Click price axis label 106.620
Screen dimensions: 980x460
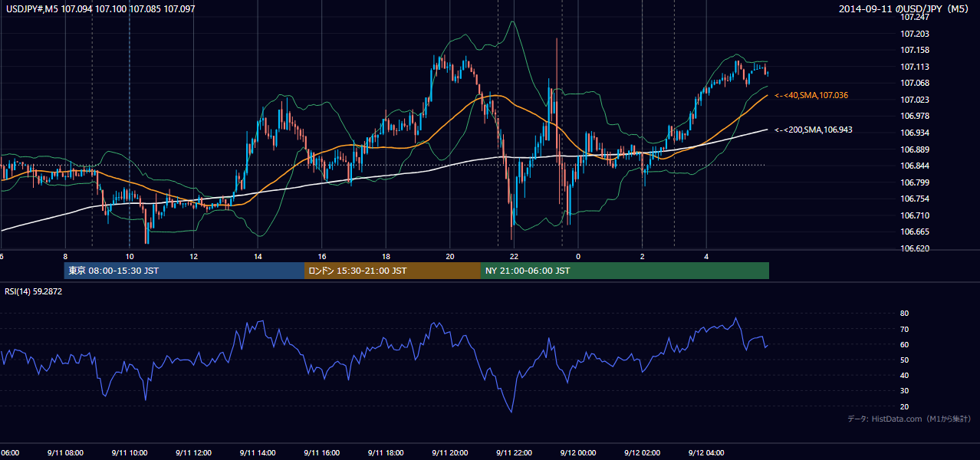[x=914, y=248]
